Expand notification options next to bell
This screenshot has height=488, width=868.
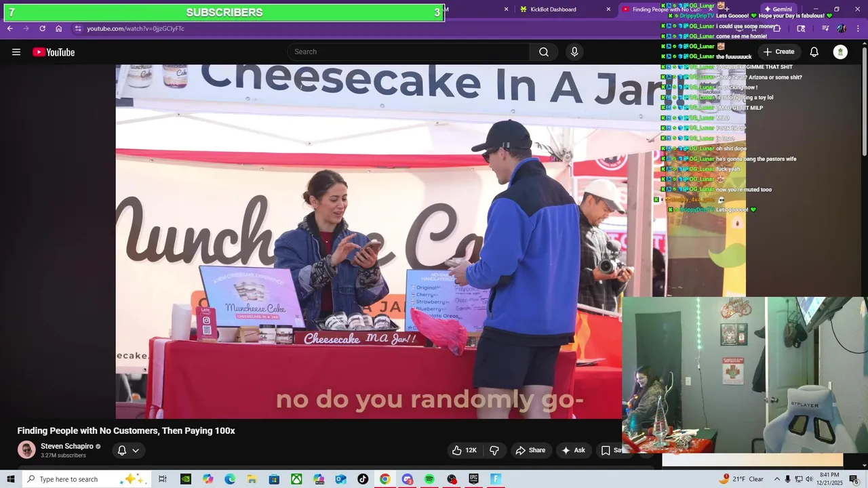click(136, 450)
